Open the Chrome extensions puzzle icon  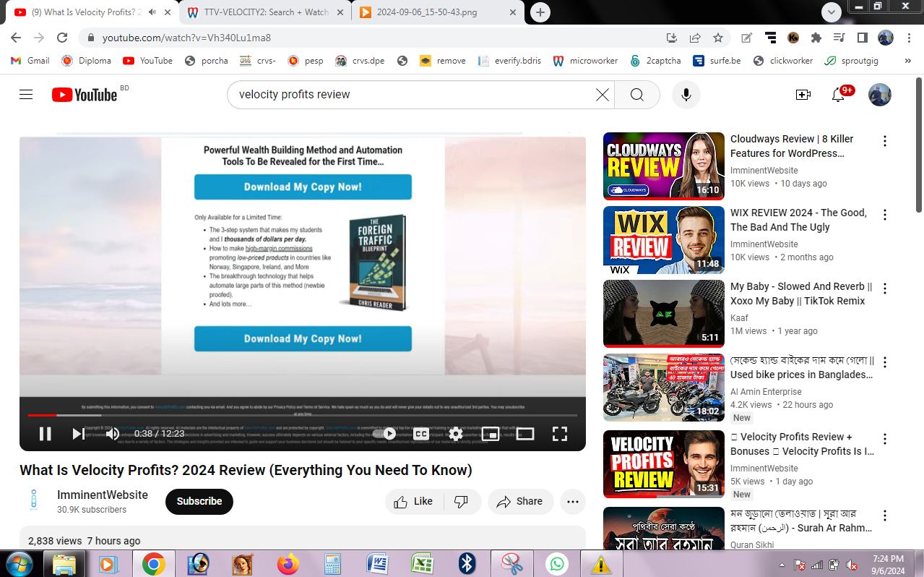click(816, 38)
